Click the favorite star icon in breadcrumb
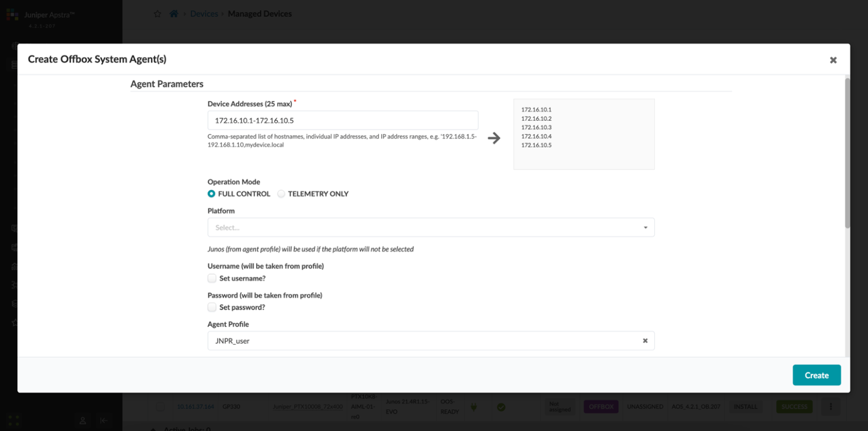868x431 pixels. click(157, 14)
